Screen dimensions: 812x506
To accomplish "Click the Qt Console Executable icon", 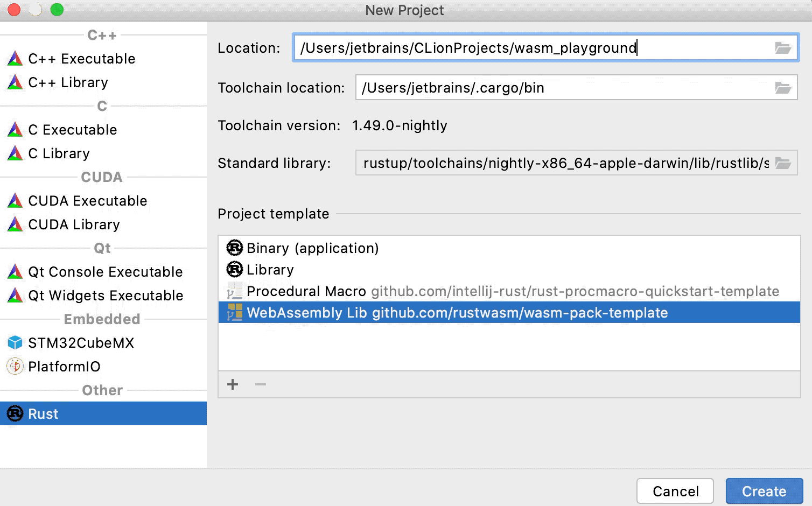I will coord(15,272).
